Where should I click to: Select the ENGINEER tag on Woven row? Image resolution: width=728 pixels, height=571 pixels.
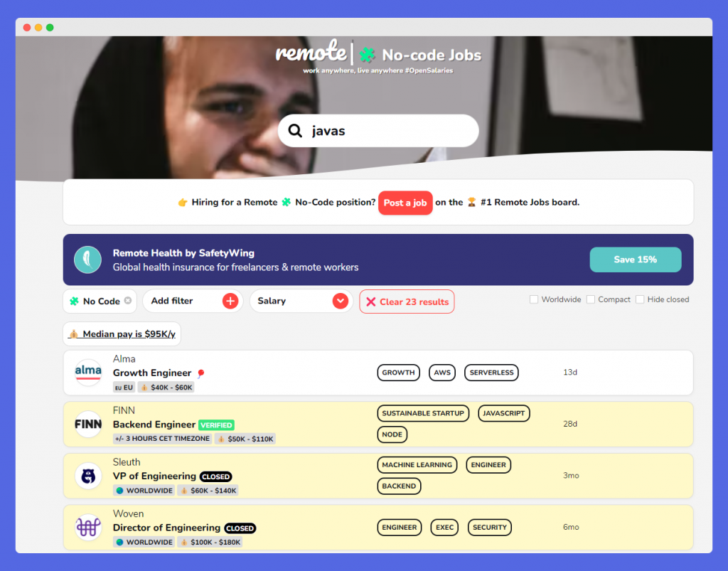click(400, 528)
